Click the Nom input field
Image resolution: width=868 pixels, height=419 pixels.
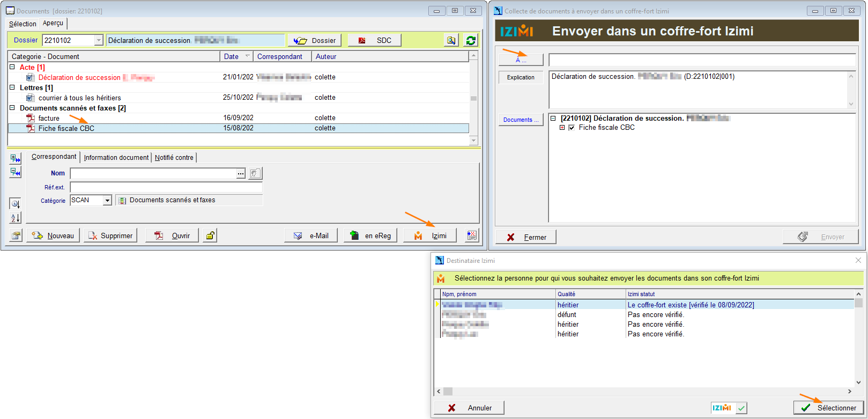click(153, 173)
